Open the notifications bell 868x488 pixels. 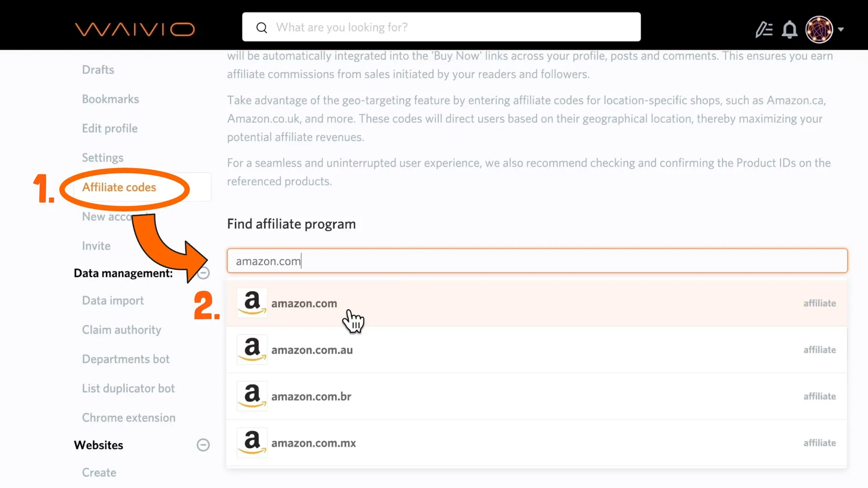point(789,29)
